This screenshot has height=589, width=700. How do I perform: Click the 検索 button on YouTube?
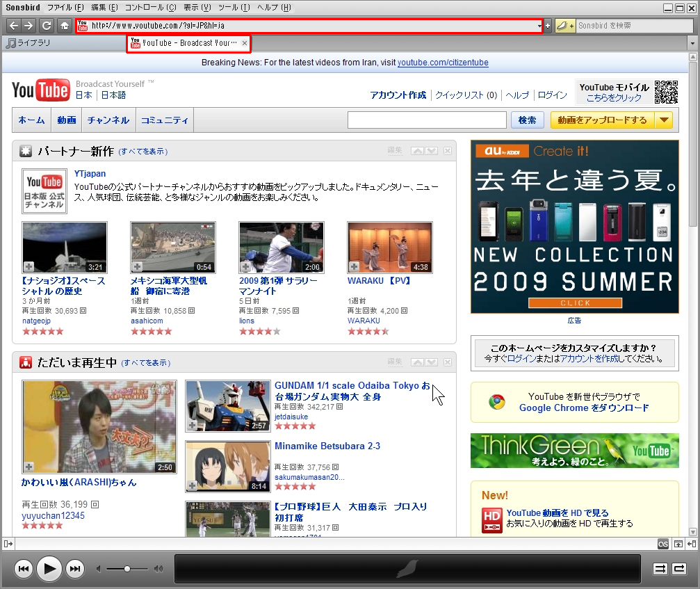[x=527, y=120]
